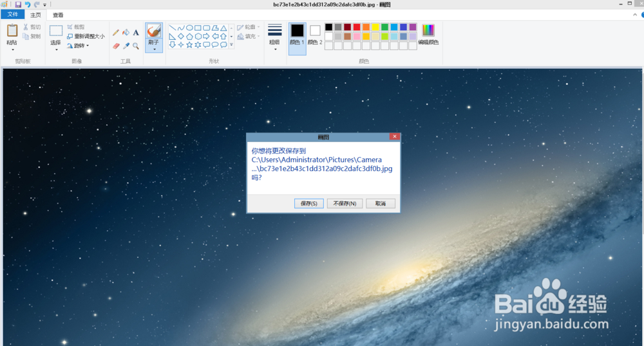This screenshot has height=346, width=644.
Task: Select the Pentagon shape
Action: point(189,37)
